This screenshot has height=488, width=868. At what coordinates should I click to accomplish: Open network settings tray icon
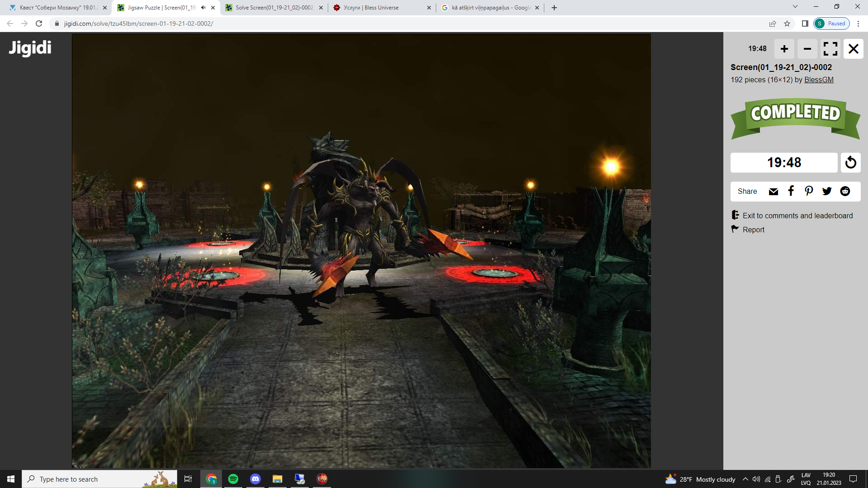768,479
